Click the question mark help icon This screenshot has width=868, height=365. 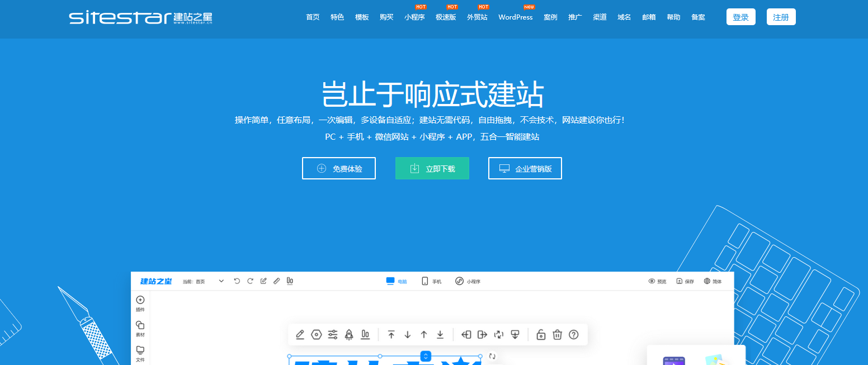[573, 335]
